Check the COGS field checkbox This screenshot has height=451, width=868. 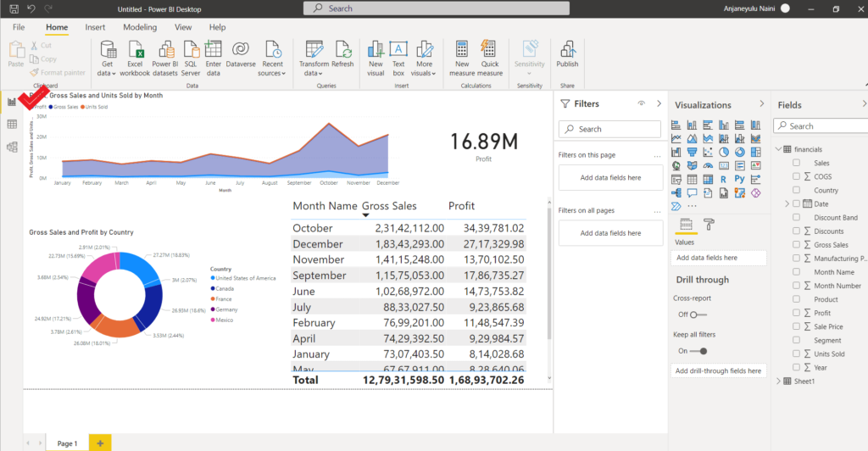(x=796, y=176)
